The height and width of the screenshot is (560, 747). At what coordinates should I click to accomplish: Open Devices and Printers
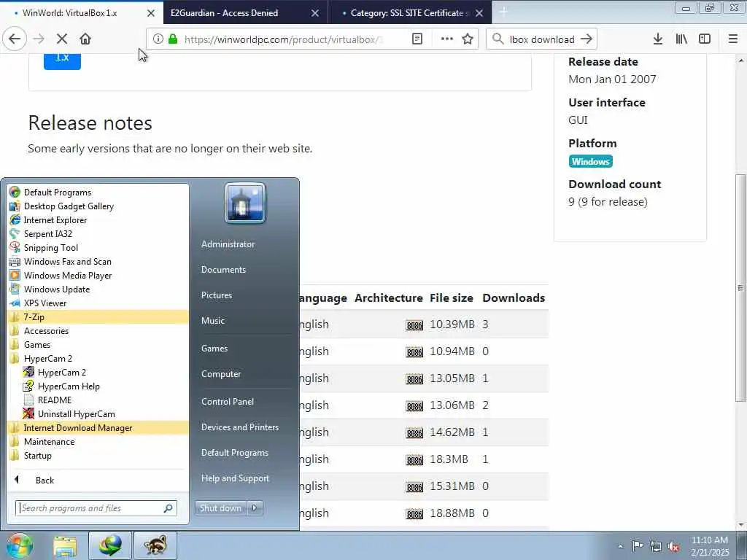point(239,427)
